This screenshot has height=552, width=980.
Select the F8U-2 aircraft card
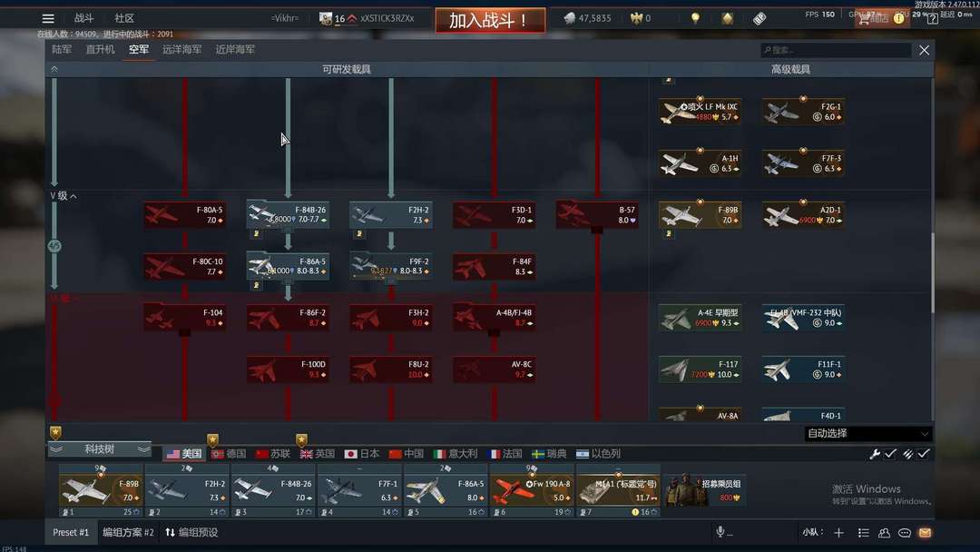click(390, 370)
